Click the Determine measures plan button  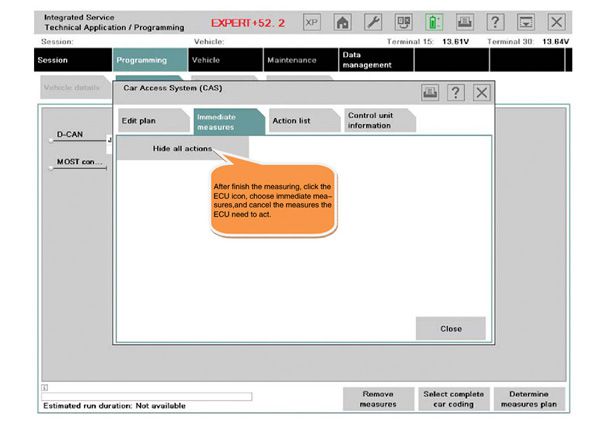click(x=531, y=399)
